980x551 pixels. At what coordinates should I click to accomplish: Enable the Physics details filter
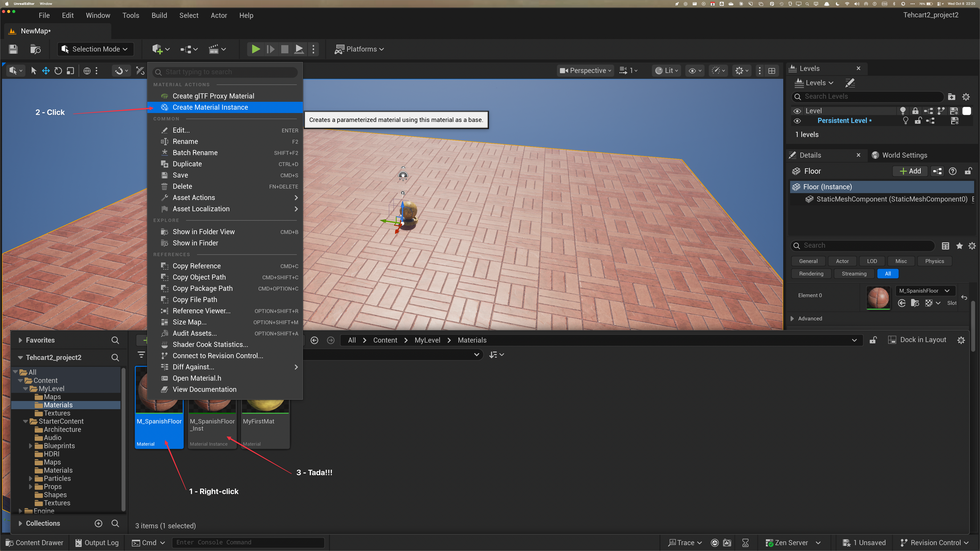[934, 261]
